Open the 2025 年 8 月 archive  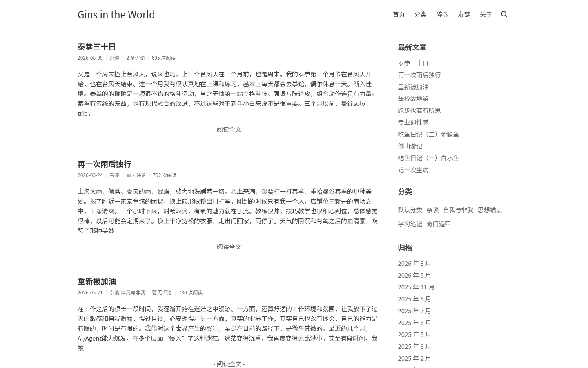click(x=414, y=299)
